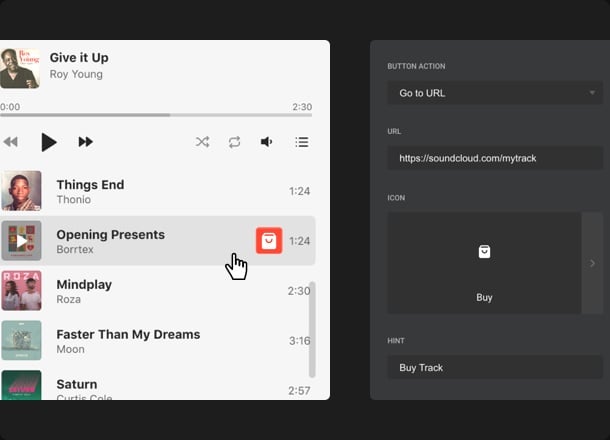The height and width of the screenshot is (440, 610).
Task: Seek using the track progress bar
Action: tap(156, 115)
